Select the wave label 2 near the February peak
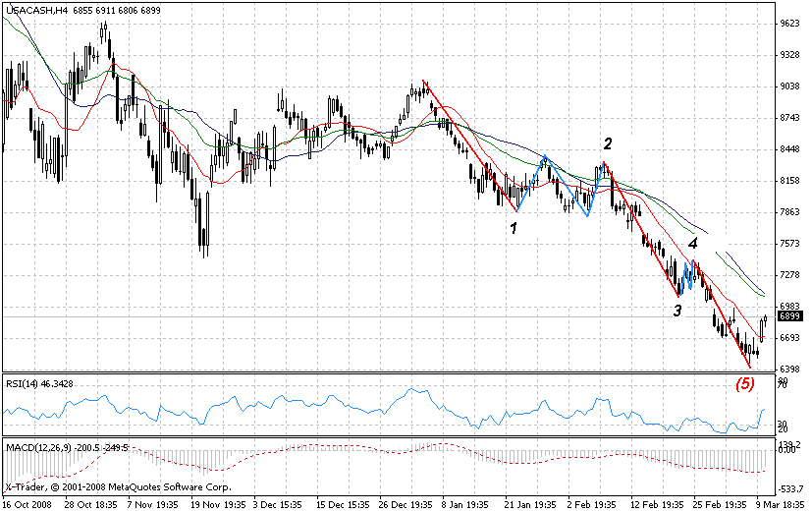Image resolution: width=812 pixels, height=512 pixels. coord(608,144)
